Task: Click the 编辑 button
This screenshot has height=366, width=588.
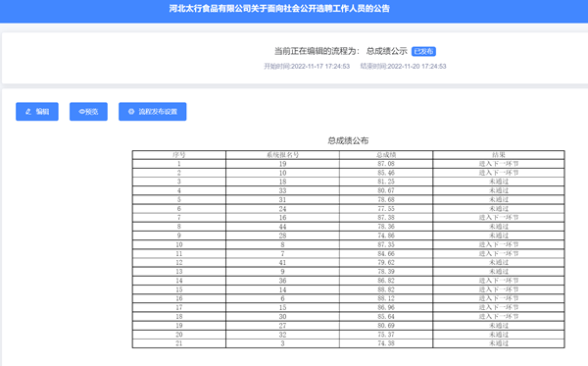Action: [x=37, y=112]
